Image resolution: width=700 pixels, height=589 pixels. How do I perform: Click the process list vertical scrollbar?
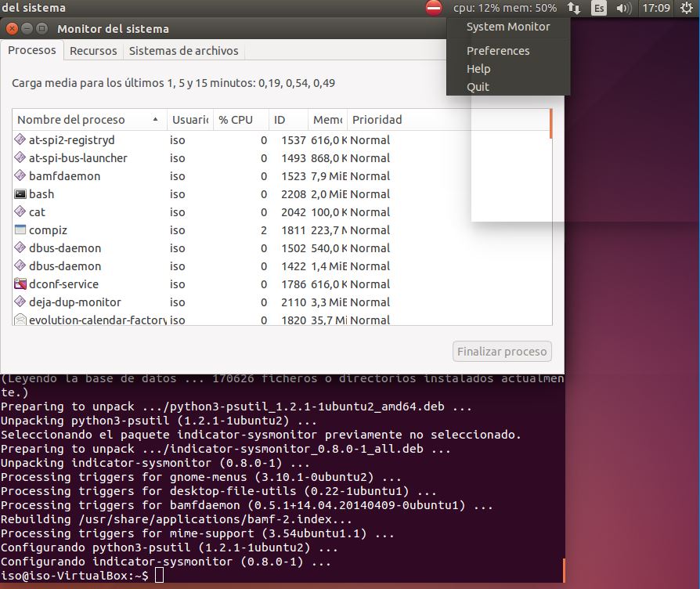point(551,123)
